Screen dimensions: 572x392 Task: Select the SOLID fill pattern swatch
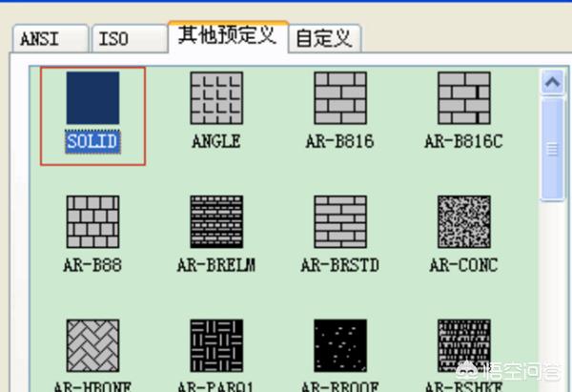92,98
